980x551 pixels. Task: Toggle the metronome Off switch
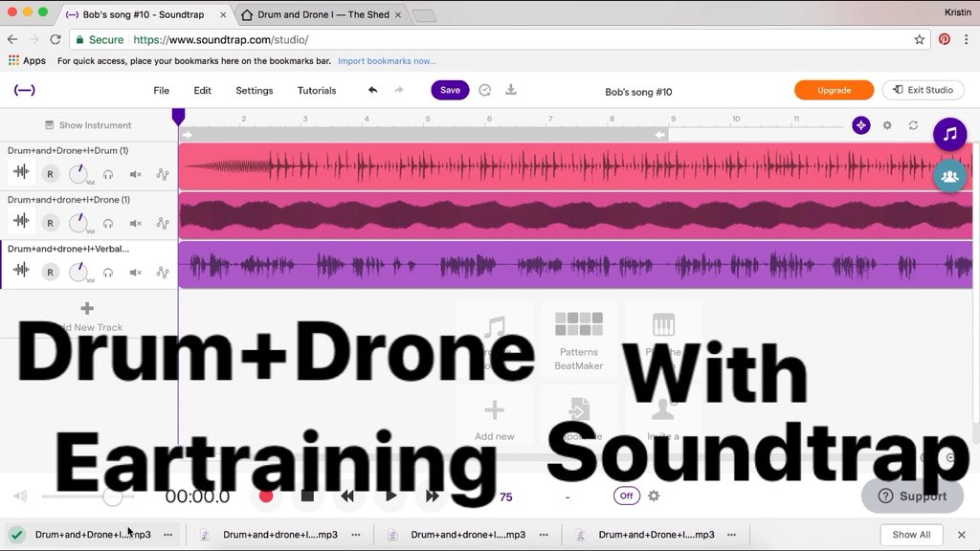pyautogui.click(x=626, y=496)
